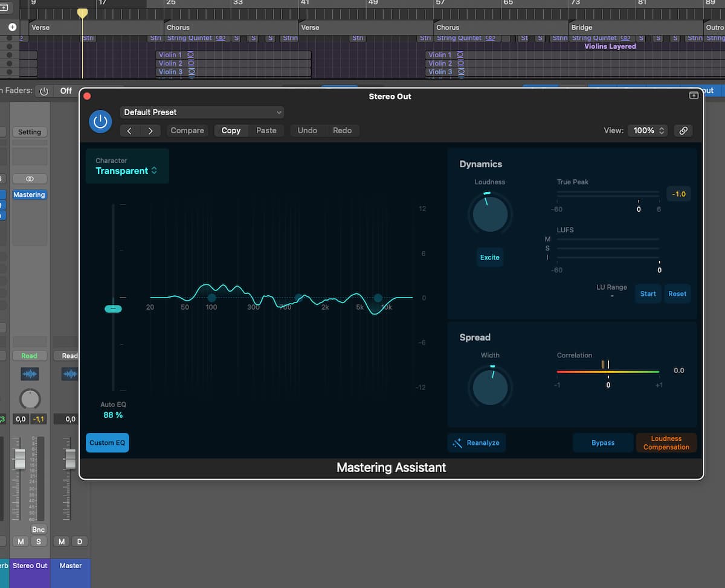Toggle the Excite button

tap(490, 257)
